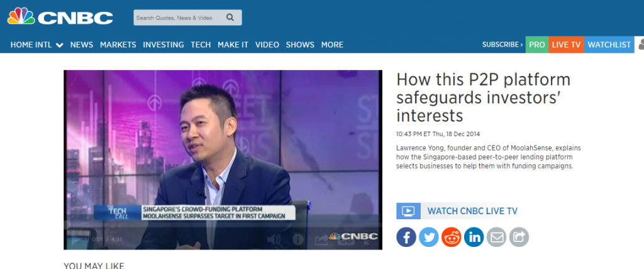Open the MAKE IT menu
Screen dimensions: 644x269
tap(233, 45)
